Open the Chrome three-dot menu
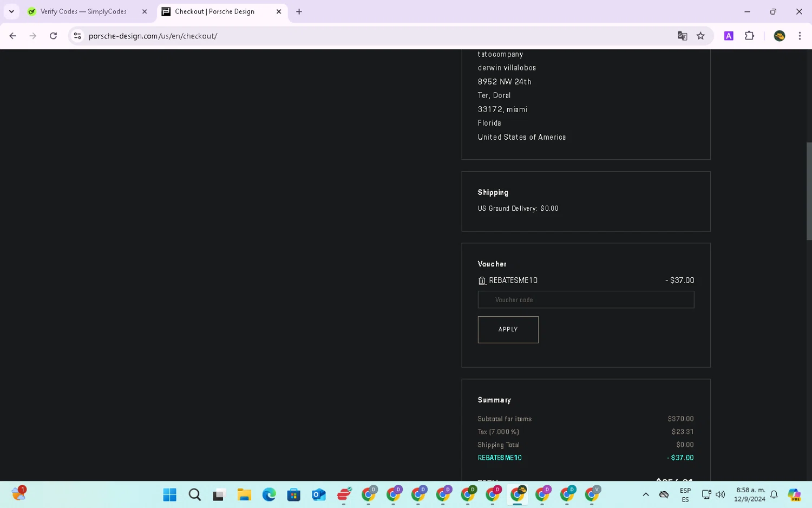Viewport: 812px width, 508px height. [x=800, y=36]
